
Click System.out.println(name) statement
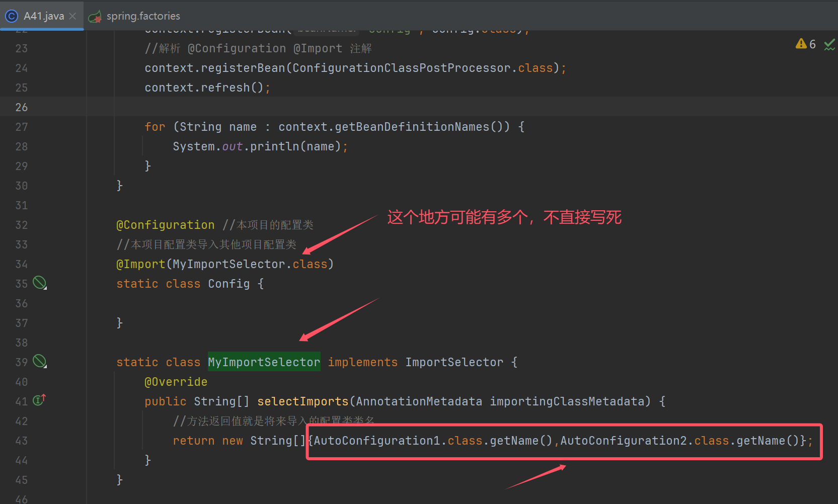[261, 146]
